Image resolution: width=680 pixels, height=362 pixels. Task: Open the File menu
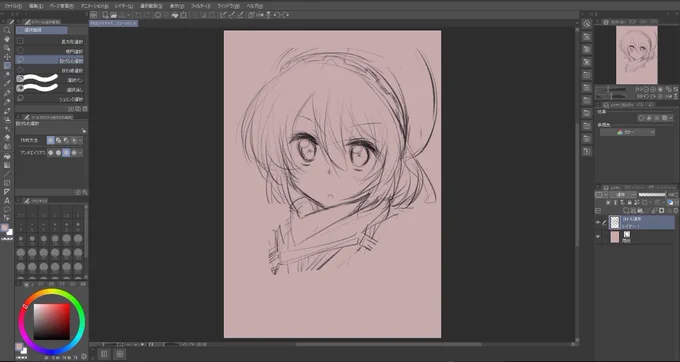(13, 6)
